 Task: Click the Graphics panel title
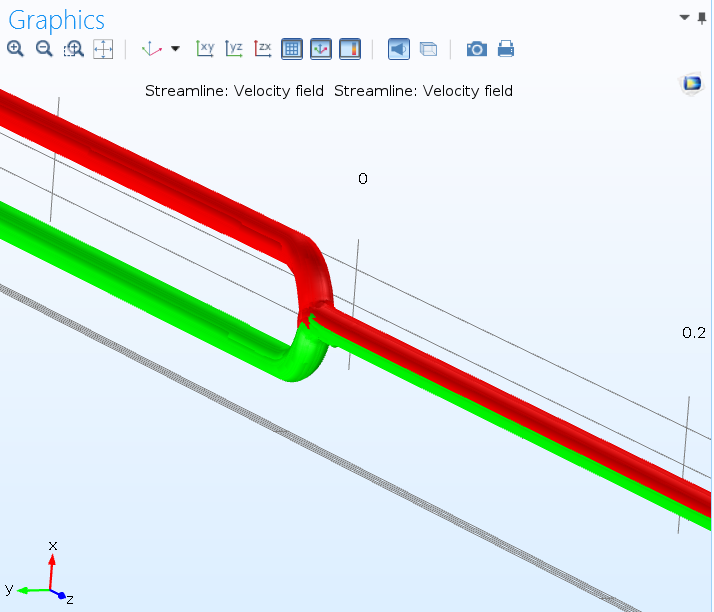56,19
